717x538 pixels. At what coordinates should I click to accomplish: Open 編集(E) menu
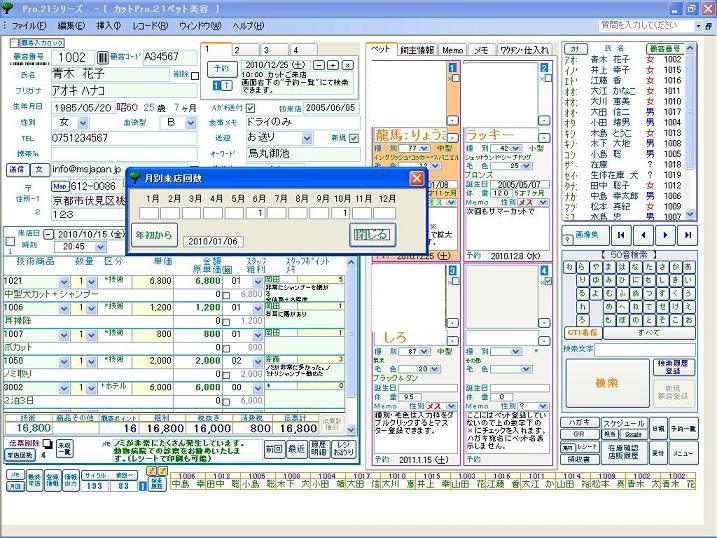tap(71, 26)
